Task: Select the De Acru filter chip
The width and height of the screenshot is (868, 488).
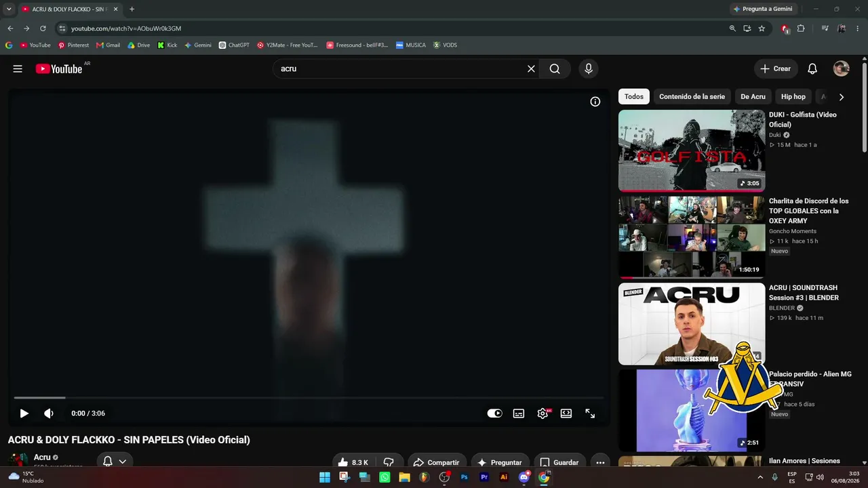Action: 753,97
